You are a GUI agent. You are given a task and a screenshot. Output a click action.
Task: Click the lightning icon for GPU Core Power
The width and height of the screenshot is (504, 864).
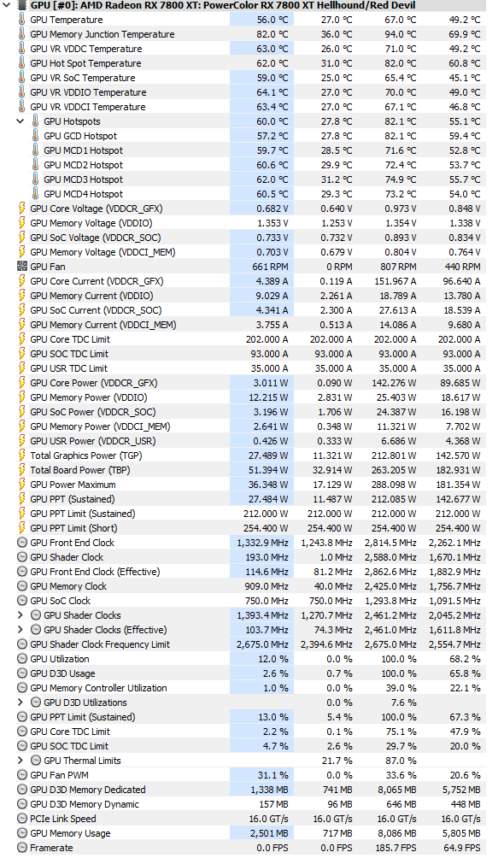click(x=22, y=383)
